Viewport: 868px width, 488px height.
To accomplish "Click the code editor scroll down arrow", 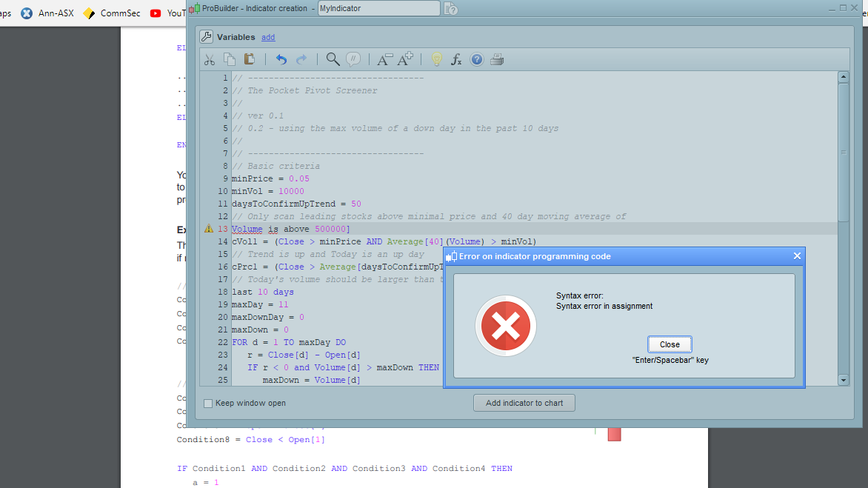I will point(843,380).
